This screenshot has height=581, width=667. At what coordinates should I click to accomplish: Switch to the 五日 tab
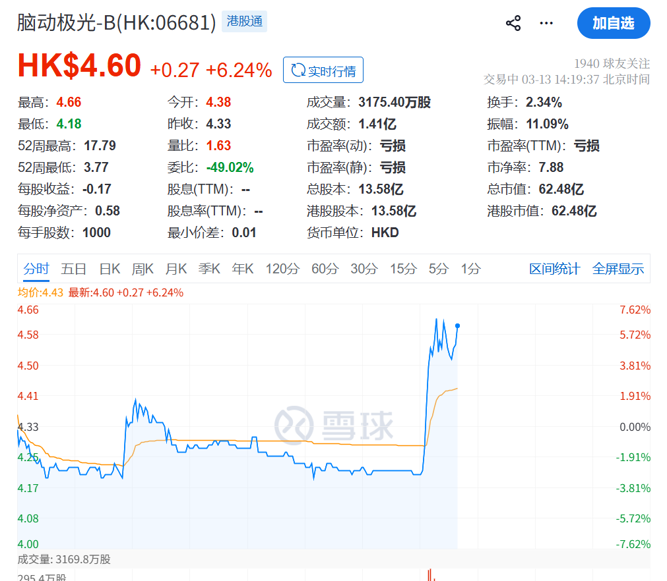click(74, 268)
